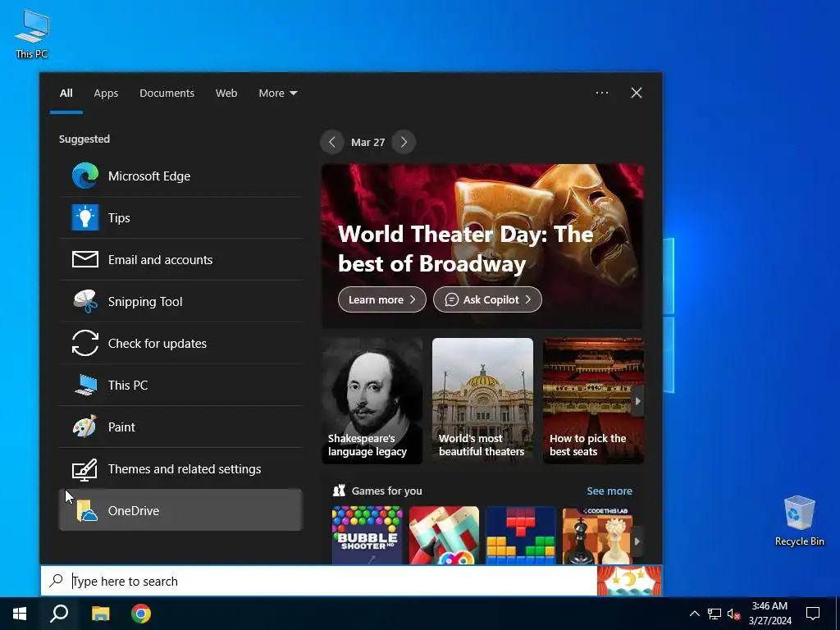The width and height of the screenshot is (840, 630).
Task: Switch to the Apps tab
Action: (106, 93)
